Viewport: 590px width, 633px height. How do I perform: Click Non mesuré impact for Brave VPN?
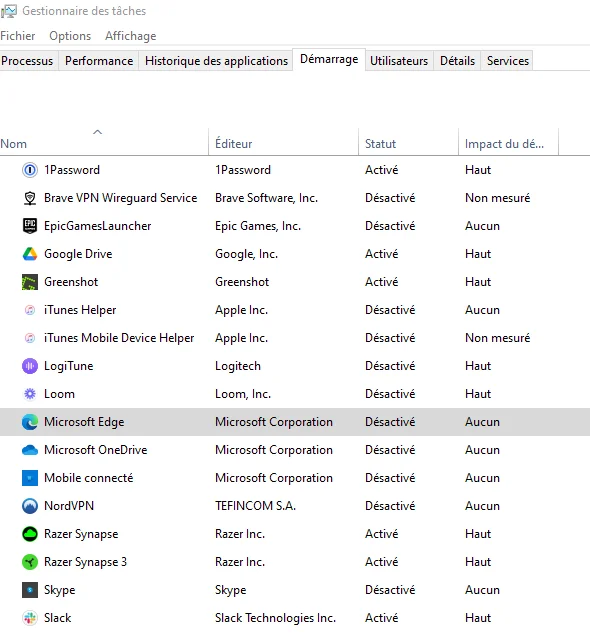pyautogui.click(x=498, y=198)
